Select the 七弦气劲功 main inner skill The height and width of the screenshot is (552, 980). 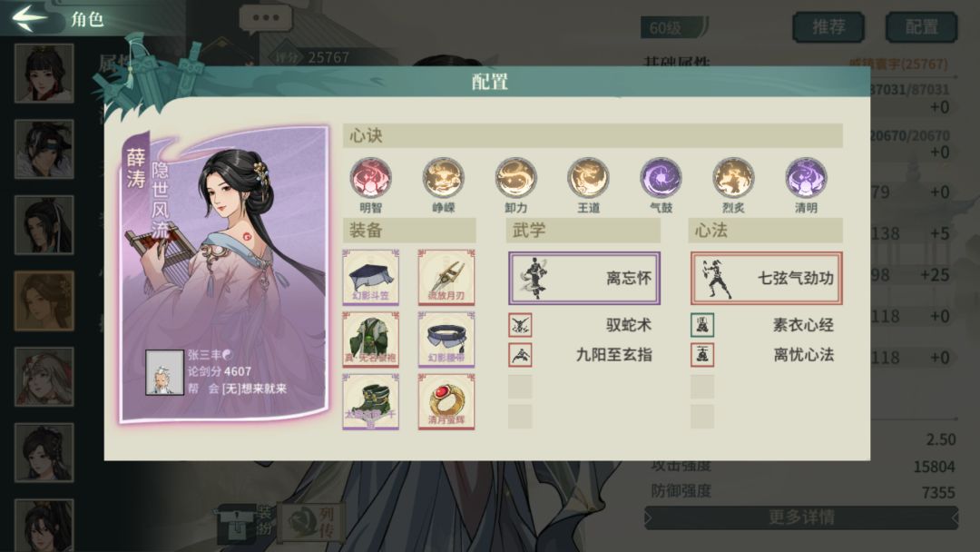click(766, 278)
